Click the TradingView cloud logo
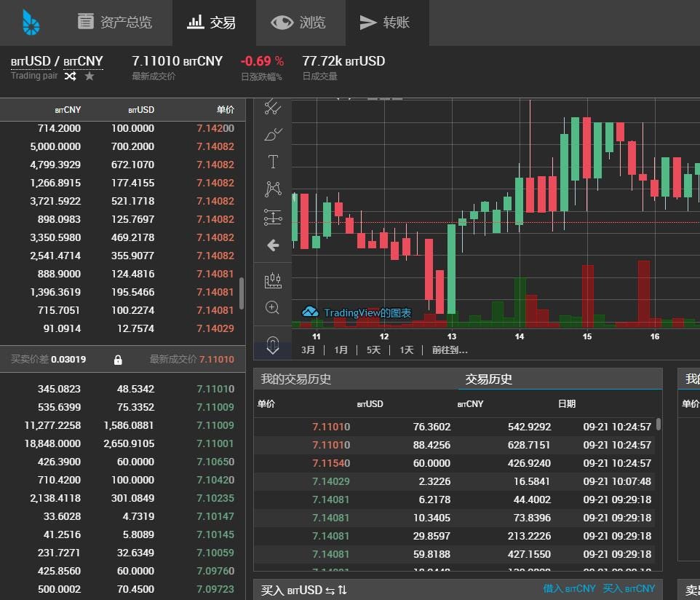The width and height of the screenshot is (700, 600). [x=310, y=312]
